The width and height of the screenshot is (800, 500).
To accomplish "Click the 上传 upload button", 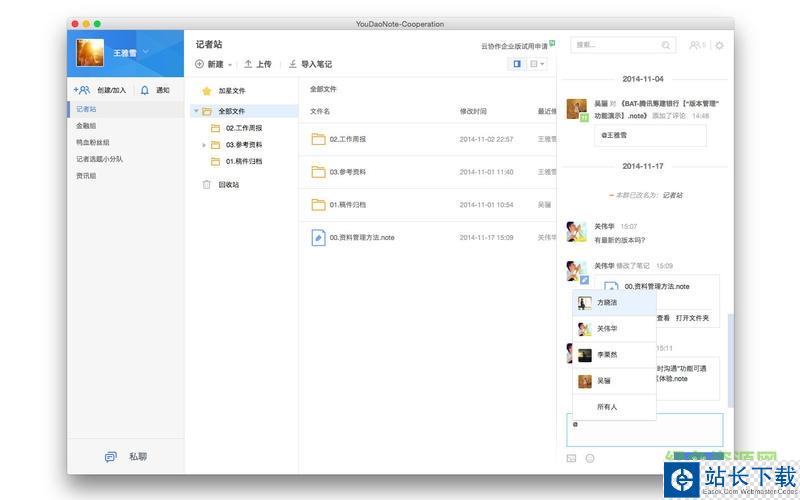I will click(x=257, y=64).
